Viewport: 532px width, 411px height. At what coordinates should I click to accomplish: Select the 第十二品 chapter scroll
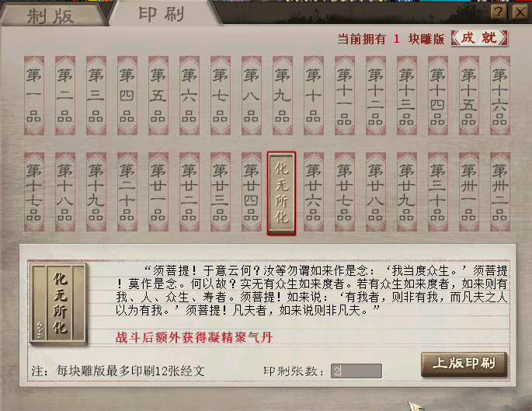376,96
